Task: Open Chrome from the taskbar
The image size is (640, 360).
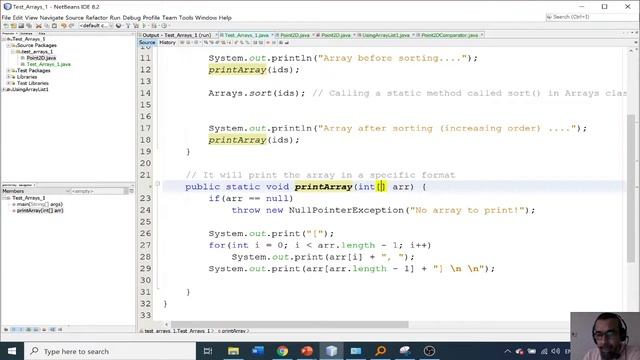Action: click(x=282, y=351)
